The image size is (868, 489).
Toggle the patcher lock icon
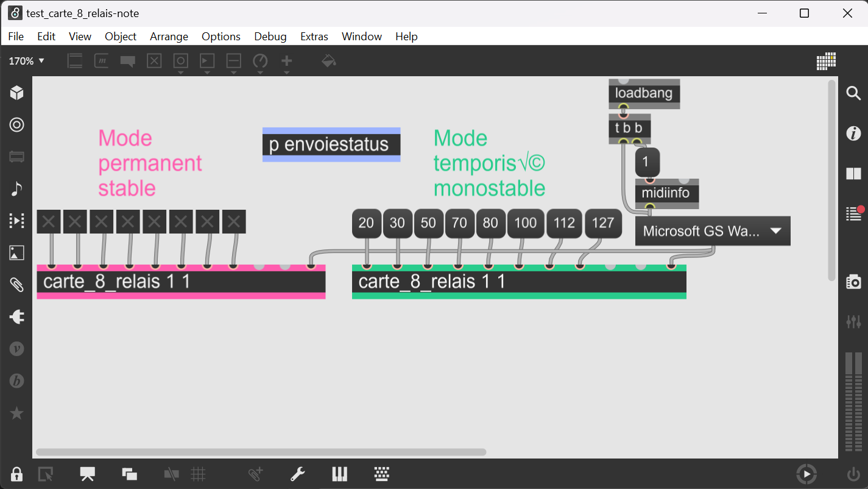pyautogui.click(x=16, y=474)
